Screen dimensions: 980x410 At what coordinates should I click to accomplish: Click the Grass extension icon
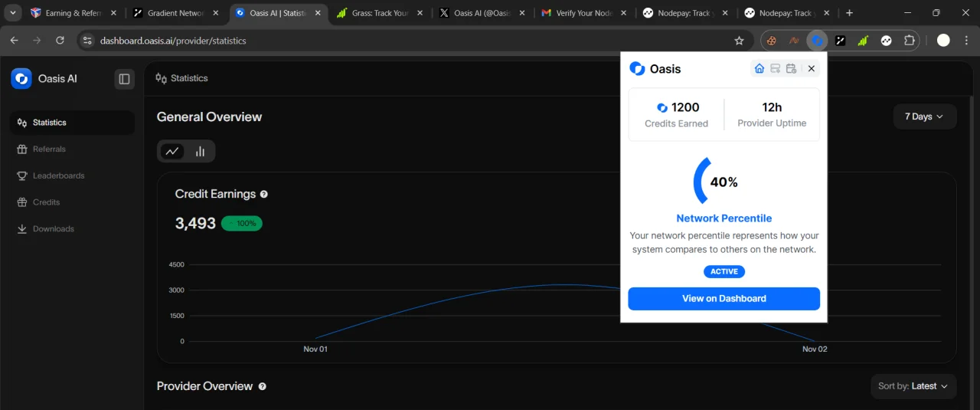(x=863, y=41)
